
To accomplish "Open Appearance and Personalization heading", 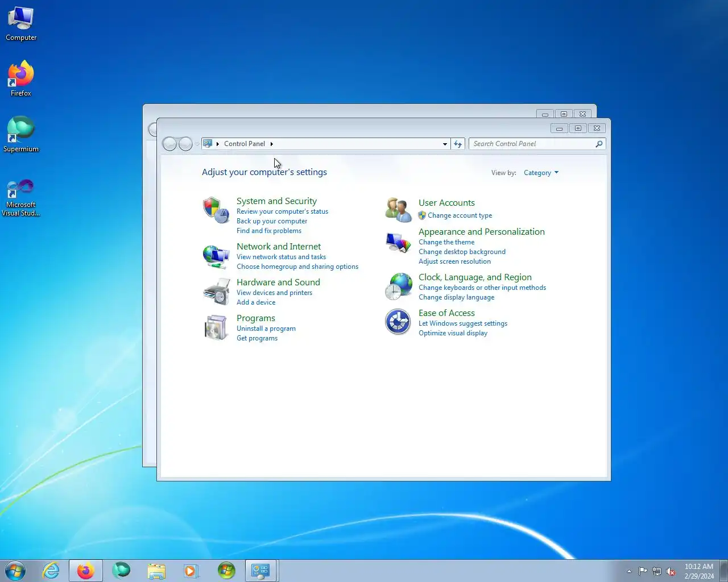I will (482, 232).
